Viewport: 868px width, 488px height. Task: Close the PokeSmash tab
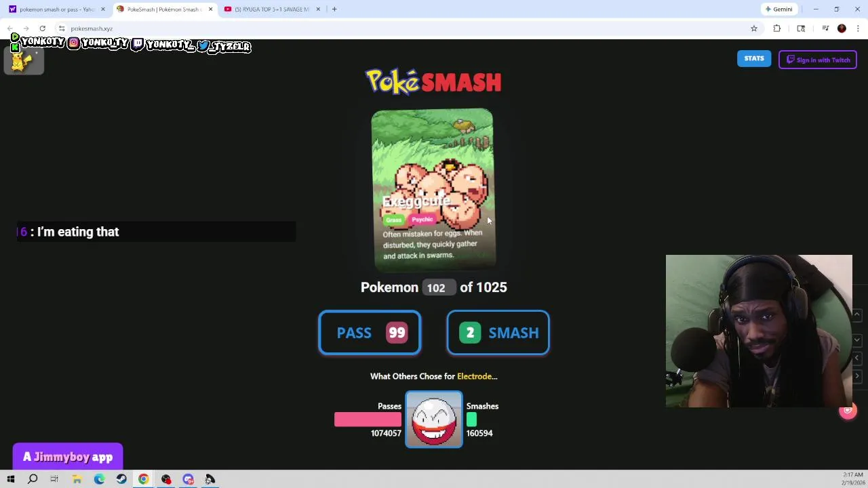pos(210,9)
